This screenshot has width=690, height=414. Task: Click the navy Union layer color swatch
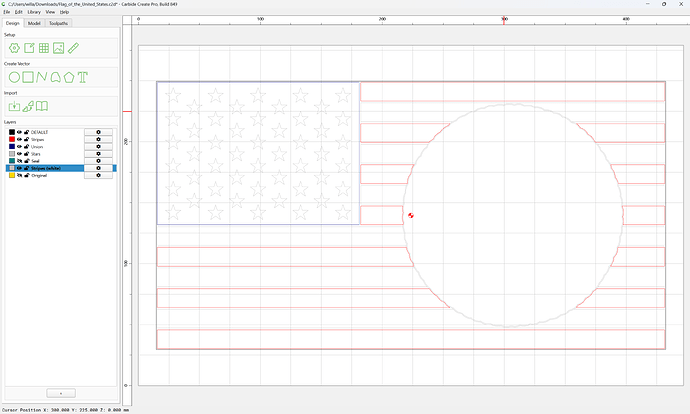coord(12,147)
